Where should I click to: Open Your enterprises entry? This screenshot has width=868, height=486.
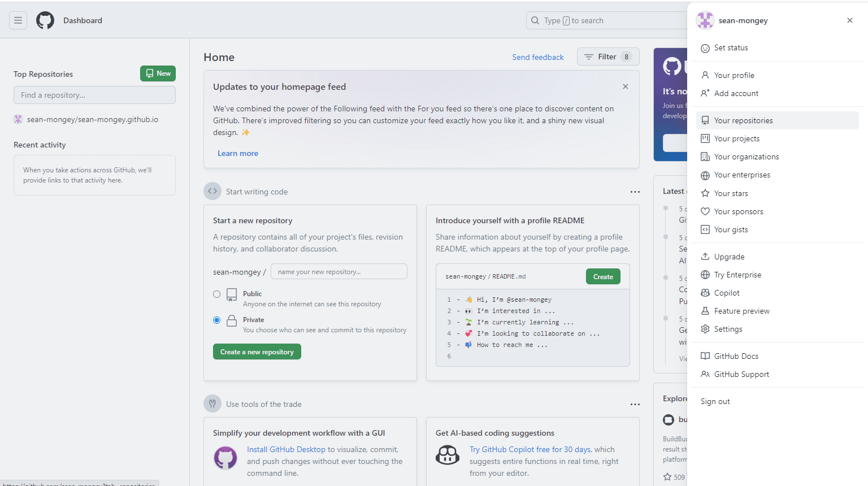(x=778, y=175)
